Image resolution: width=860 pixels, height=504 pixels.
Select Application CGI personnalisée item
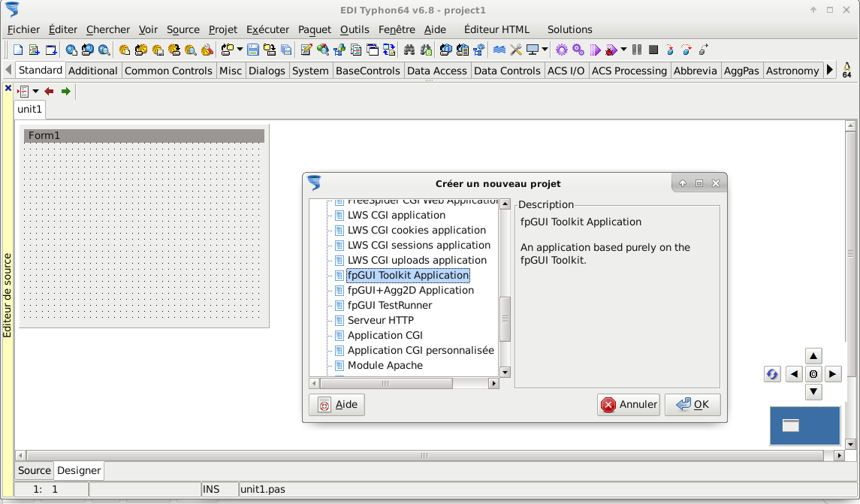click(x=421, y=351)
